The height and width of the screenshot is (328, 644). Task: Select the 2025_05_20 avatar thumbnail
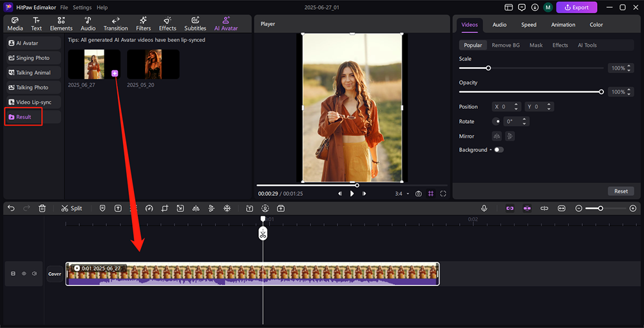point(153,64)
